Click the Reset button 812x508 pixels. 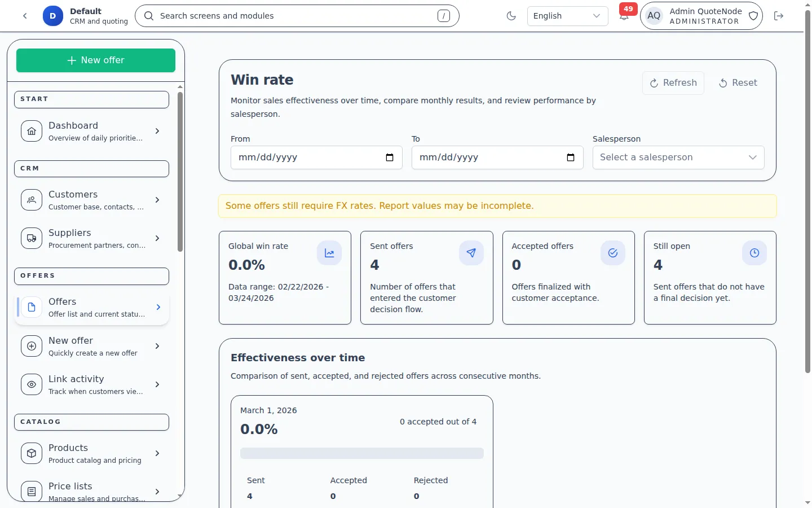(738, 83)
